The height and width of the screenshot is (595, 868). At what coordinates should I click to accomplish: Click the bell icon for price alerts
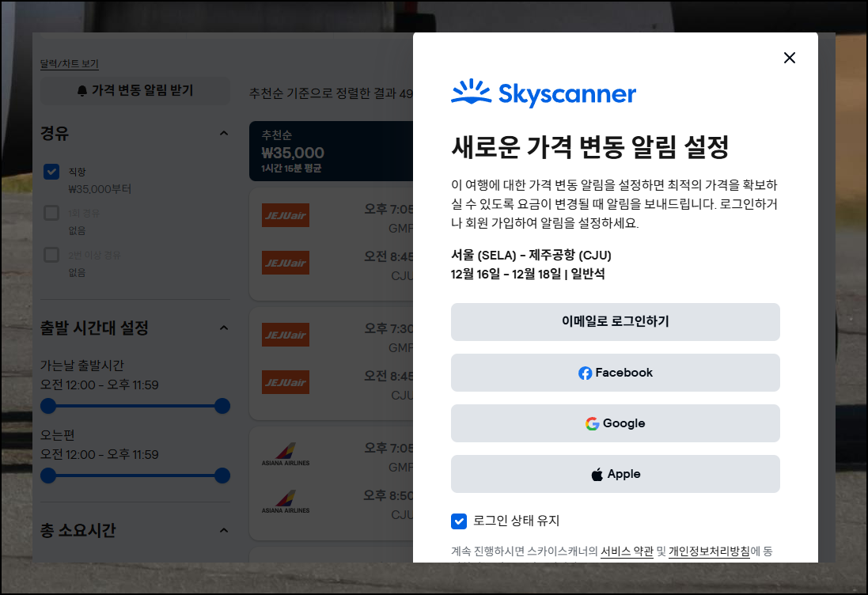[x=82, y=91]
